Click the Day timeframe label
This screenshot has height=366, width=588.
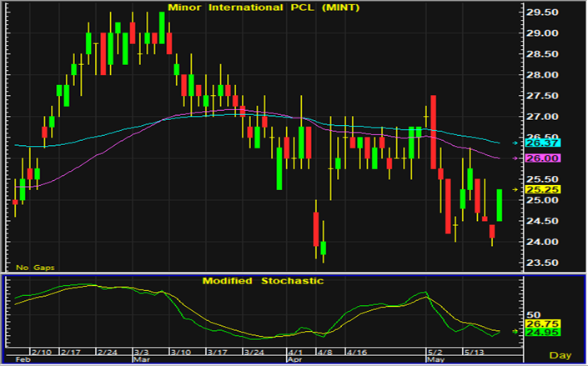(560, 355)
